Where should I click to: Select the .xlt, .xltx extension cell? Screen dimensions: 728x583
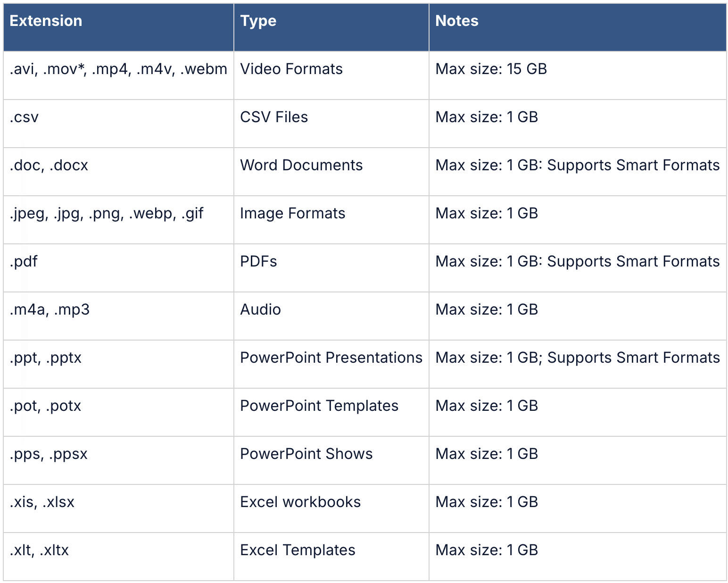tap(39, 550)
